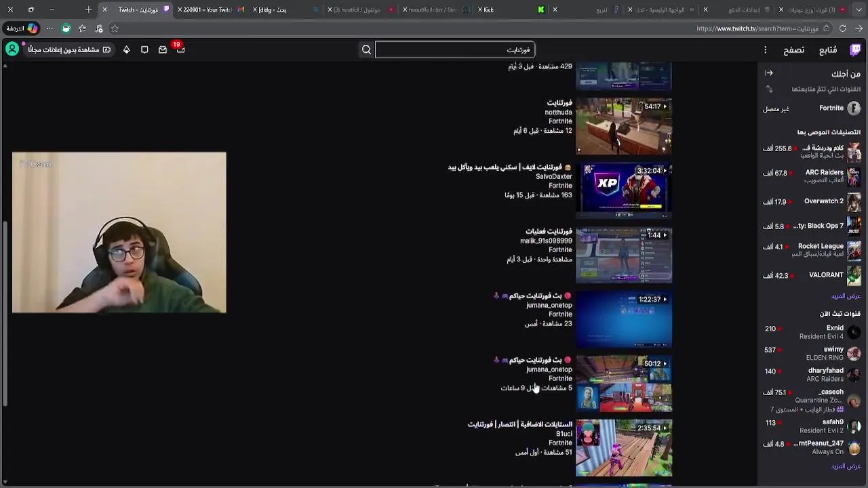Screen dimensions: 868x488
Task: Open the dharyfahad live channel
Action: (812, 375)
